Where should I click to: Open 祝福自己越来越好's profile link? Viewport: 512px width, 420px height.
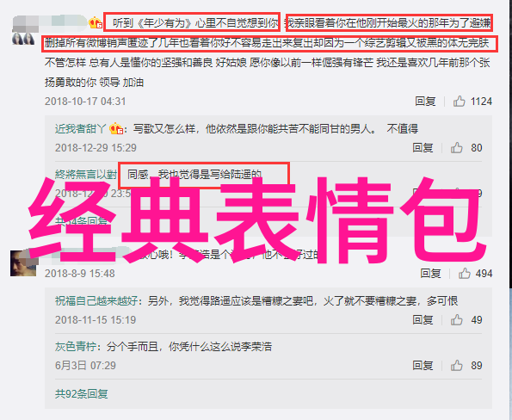click(96, 300)
